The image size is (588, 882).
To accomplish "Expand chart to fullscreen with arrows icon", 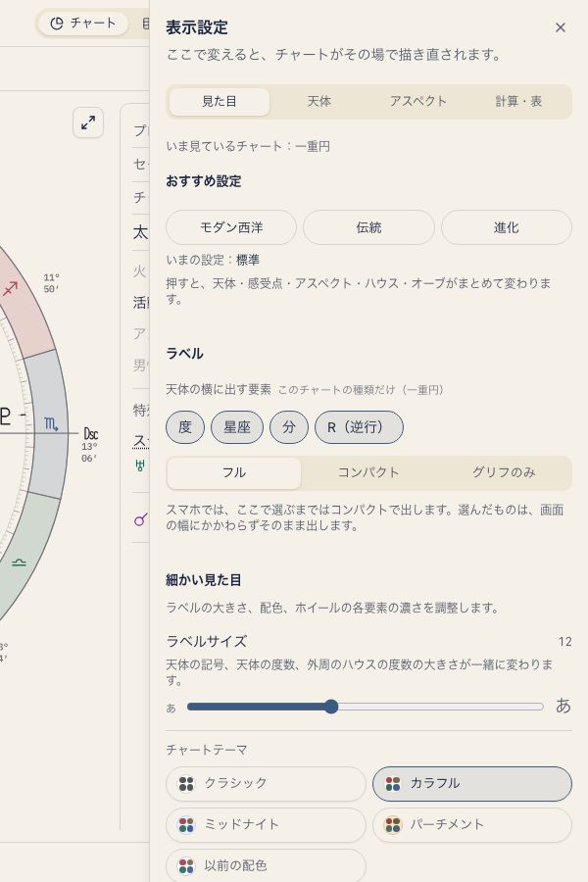I will 88,122.
